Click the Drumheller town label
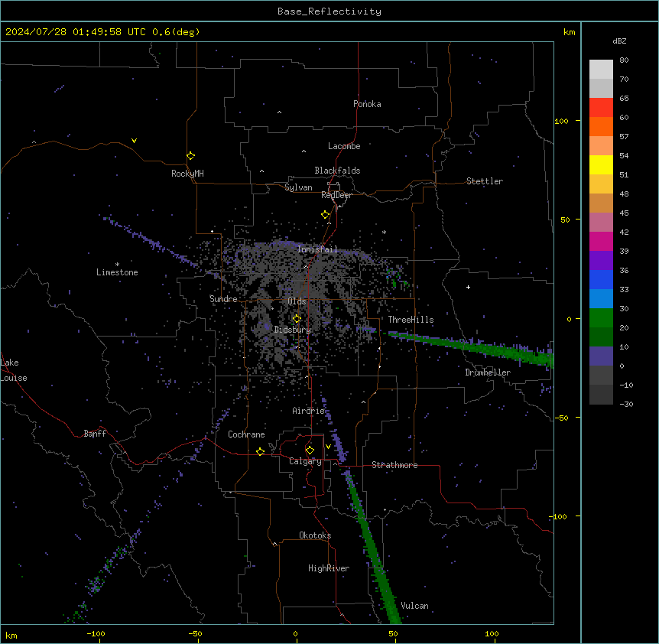This screenshot has width=659, height=644. point(488,372)
